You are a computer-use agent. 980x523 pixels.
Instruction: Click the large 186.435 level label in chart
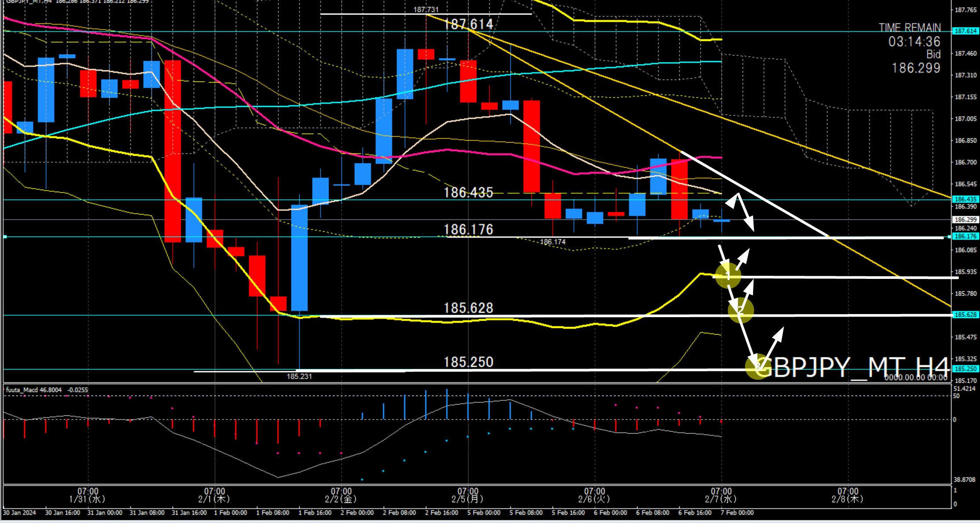(468, 193)
